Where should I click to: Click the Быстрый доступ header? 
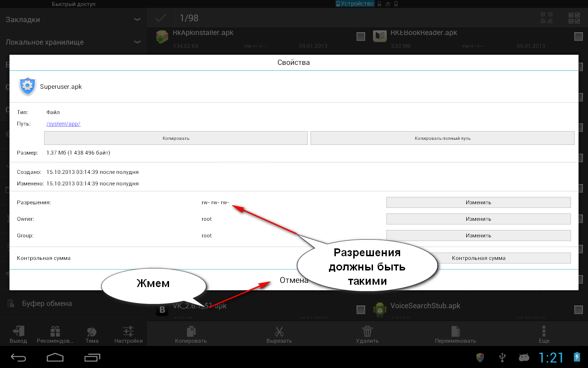(x=73, y=4)
